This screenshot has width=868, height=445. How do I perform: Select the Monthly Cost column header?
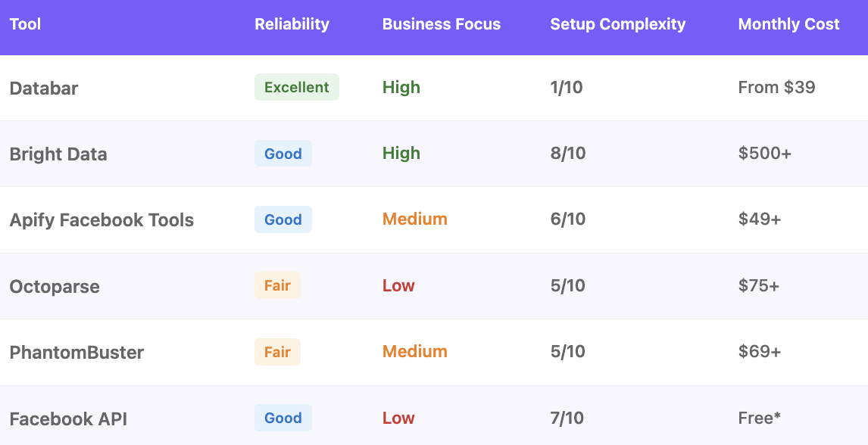[788, 24]
